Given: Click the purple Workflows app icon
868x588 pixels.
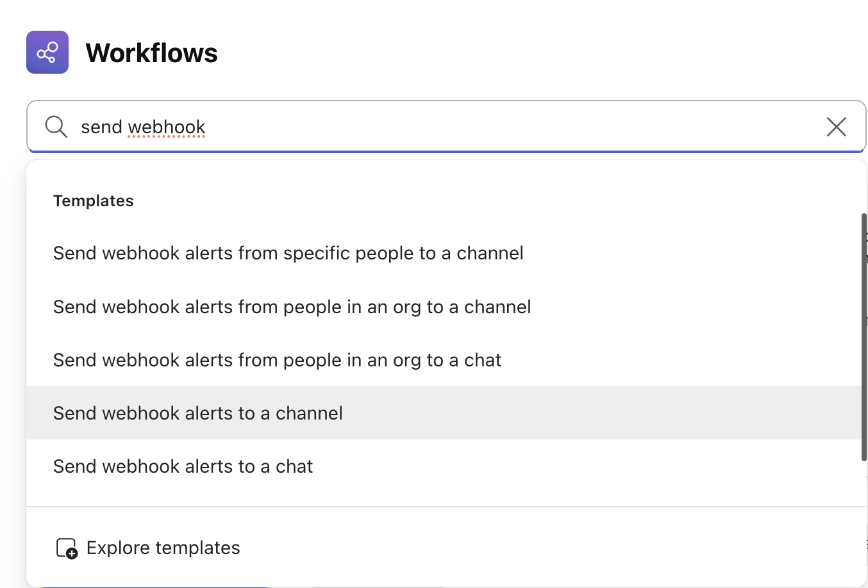Looking at the screenshot, I should 47,53.
